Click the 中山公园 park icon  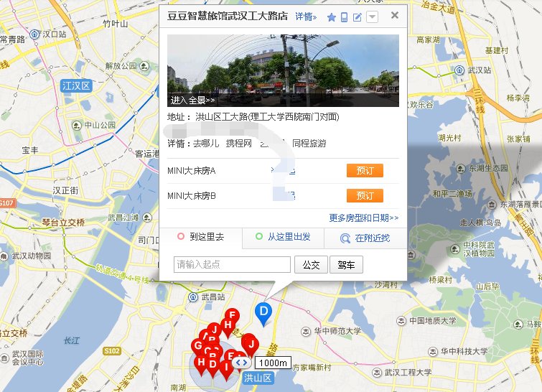pos(76,125)
